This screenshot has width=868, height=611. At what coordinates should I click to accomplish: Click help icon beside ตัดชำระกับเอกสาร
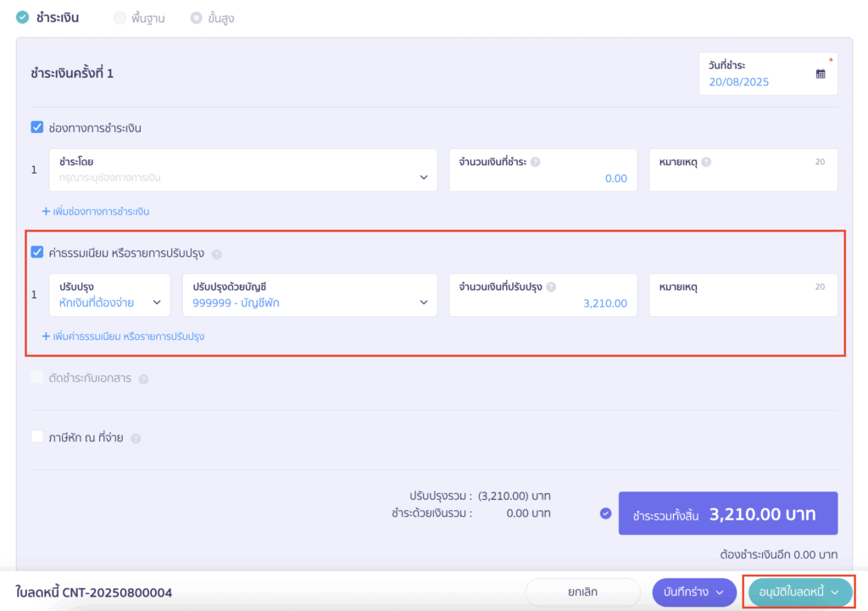coord(143,379)
